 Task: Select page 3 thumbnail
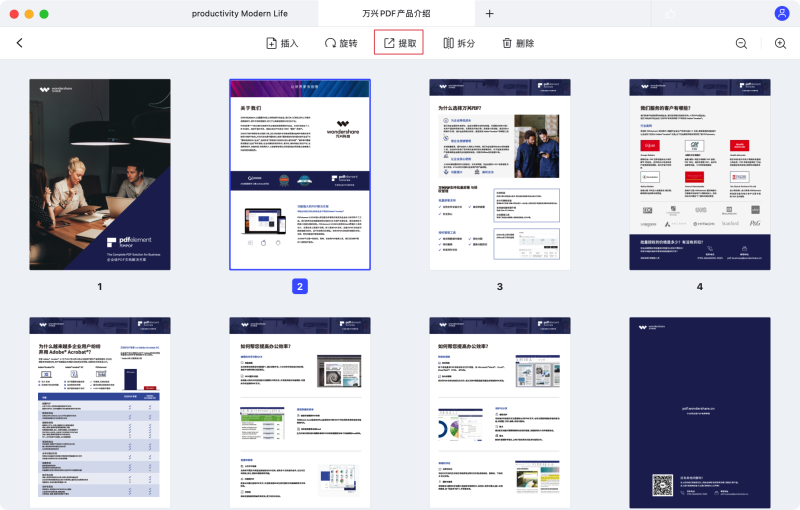coord(500,174)
